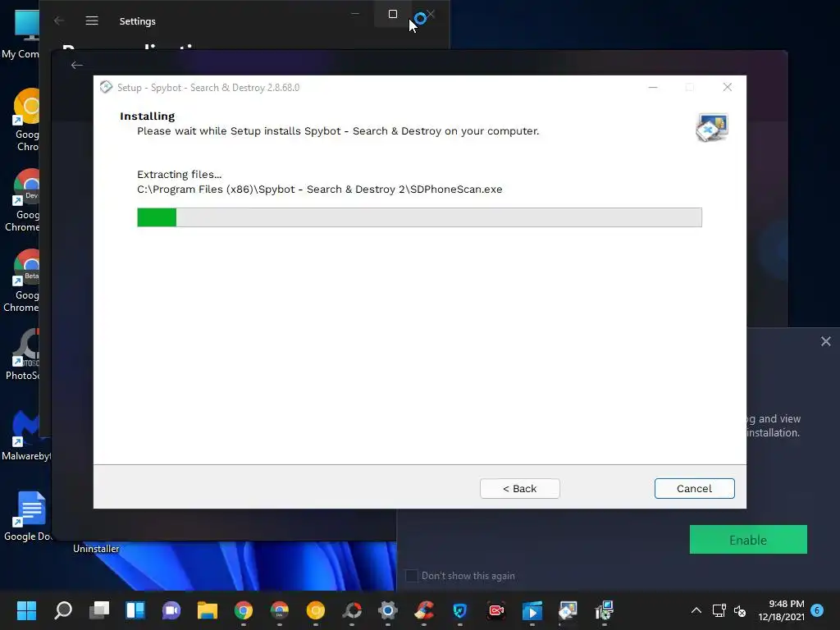The image size is (840, 630).
Task: Open Chrome Canary from taskbar
Action: (x=316, y=610)
